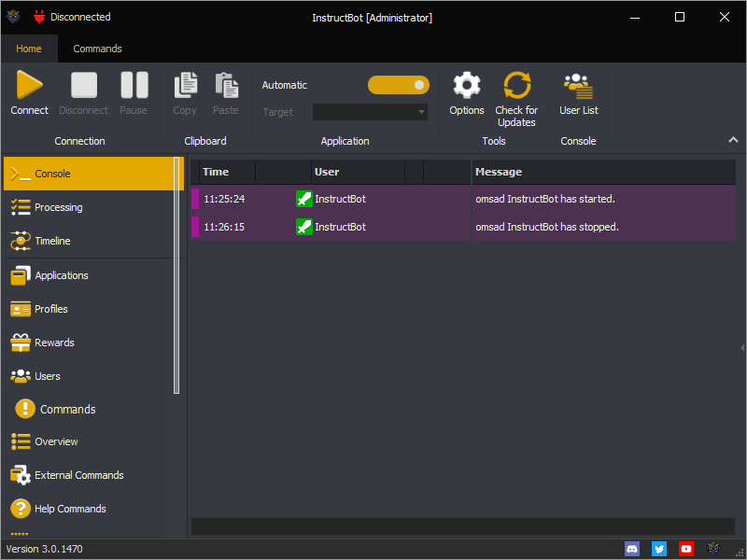
Task: Click the red Disconnected plug icon
Action: click(x=39, y=17)
